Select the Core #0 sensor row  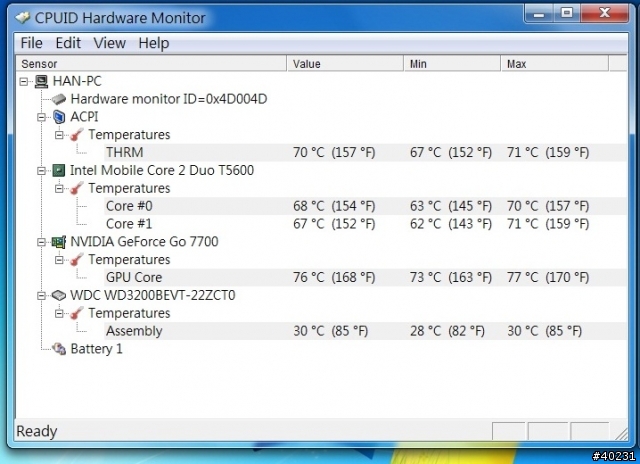[365, 206]
